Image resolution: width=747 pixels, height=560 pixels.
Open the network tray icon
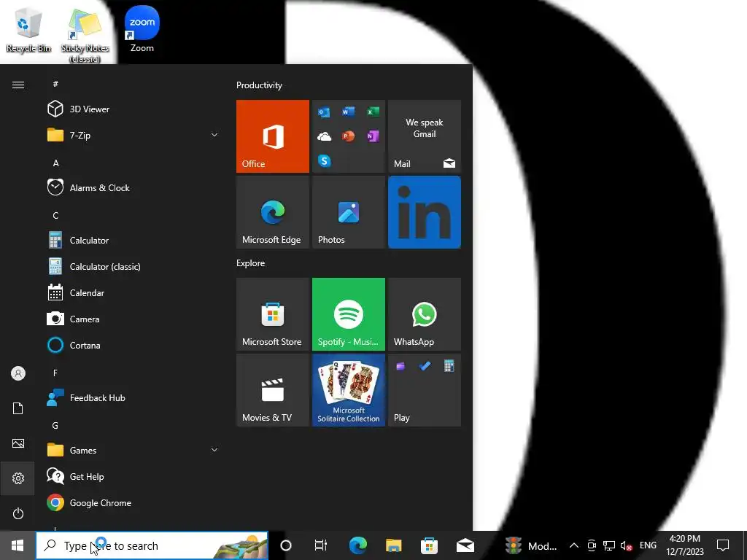(x=609, y=545)
